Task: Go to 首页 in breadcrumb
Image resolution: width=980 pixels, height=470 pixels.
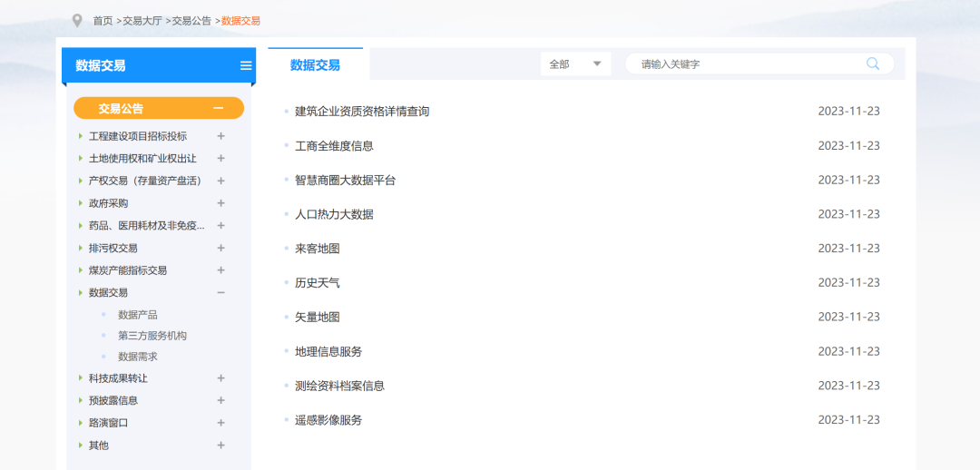Action: (103, 21)
